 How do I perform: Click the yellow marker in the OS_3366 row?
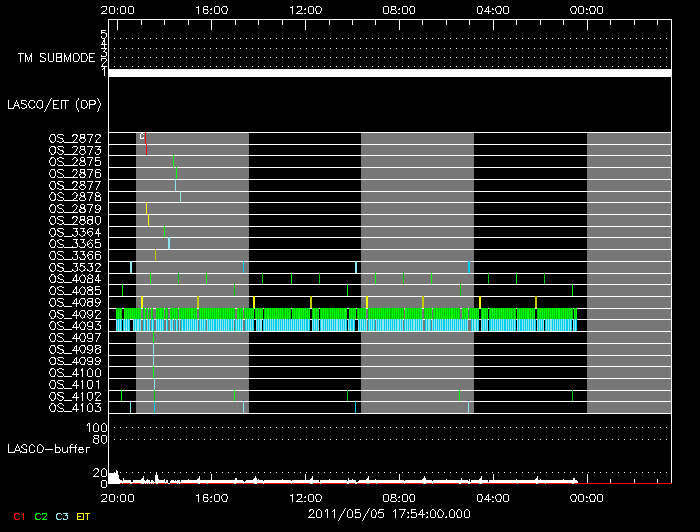point(155,255)
